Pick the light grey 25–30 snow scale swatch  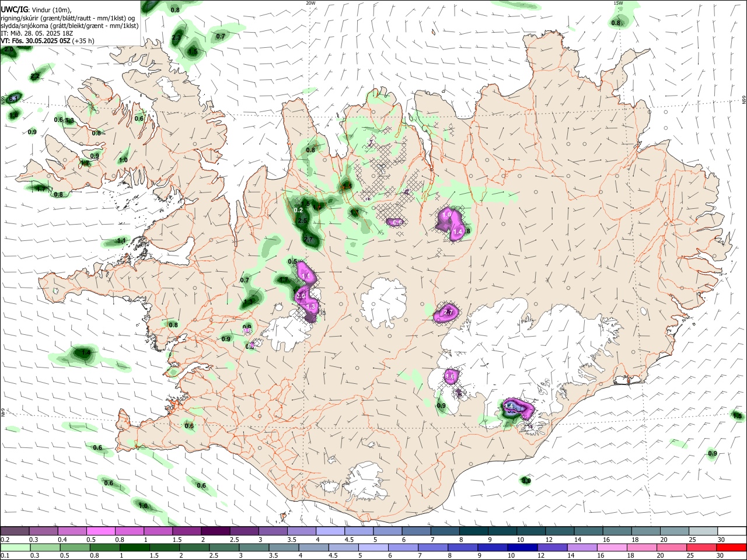(x=703, y=531)
